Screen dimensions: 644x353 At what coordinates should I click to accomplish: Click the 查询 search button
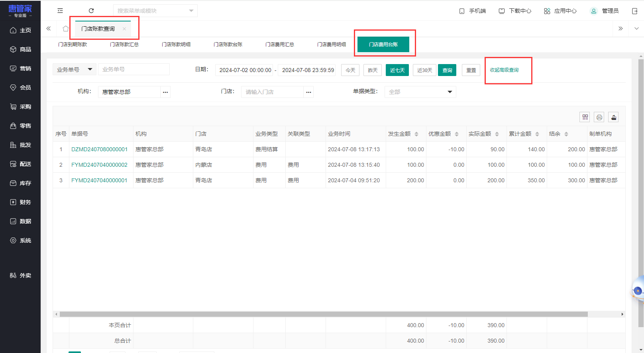click(x=447, y=70)
